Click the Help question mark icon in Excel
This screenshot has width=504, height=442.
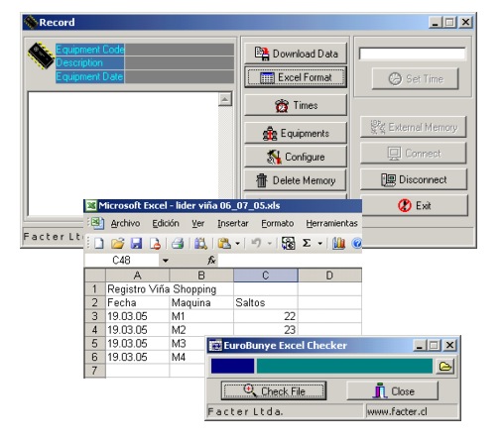(x=356, y=244)
